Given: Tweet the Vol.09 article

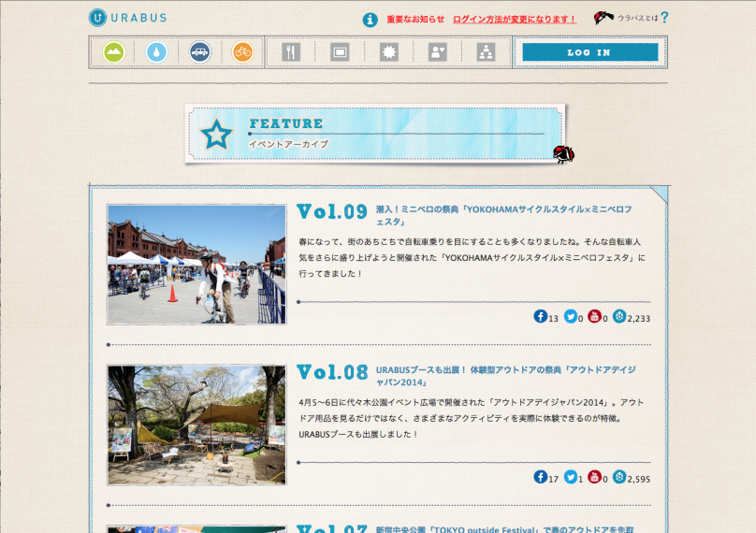Looking at the screenshot, I should (571, 316).
